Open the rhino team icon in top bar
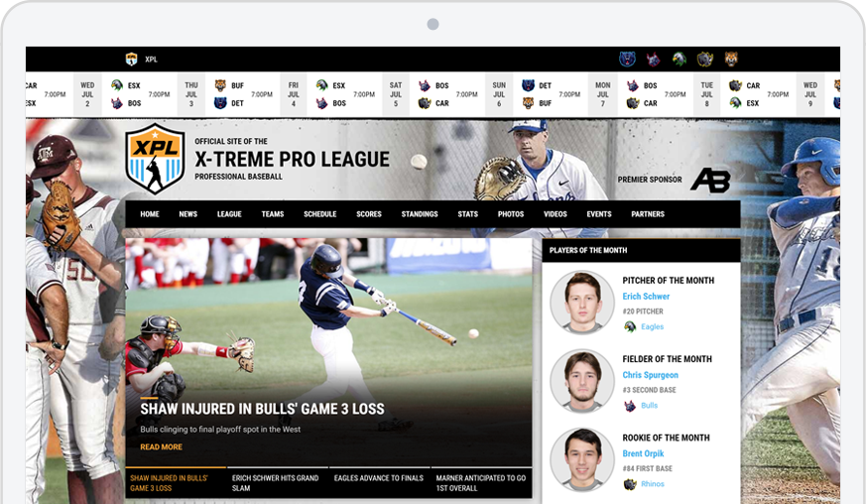Image resolution: width=866 pixels, height=504 pixels. point(705,59)
